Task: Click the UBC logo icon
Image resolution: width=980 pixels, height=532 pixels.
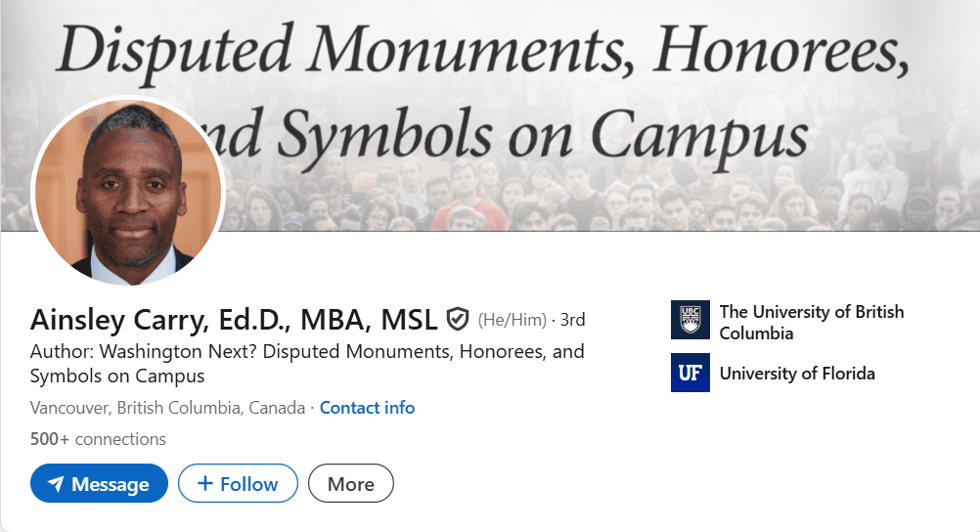Action: click(690, 320)
